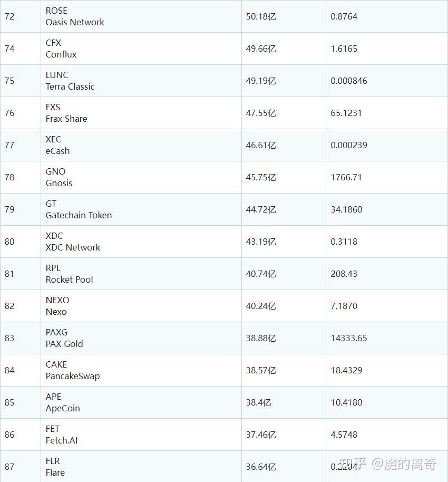Click market cap value 50.18亿
The image size is (448, 482).
click(261, 16)
